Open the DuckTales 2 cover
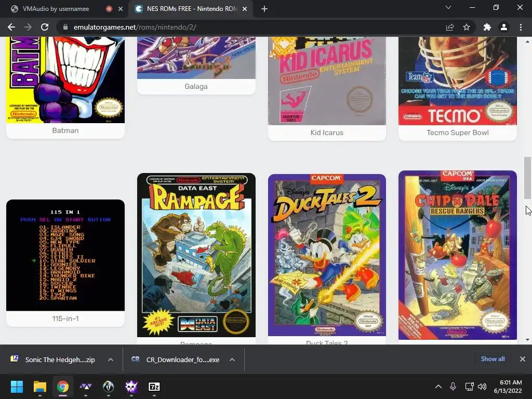 (x=327, y=255)
